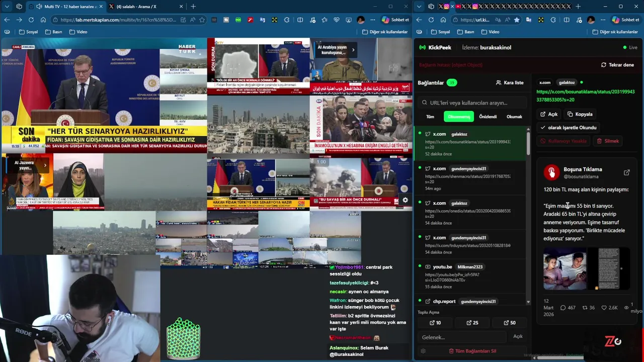Screen dimensions: 644x362
Task: Click favorites star in left browser address bar
Action: (202, 20)
